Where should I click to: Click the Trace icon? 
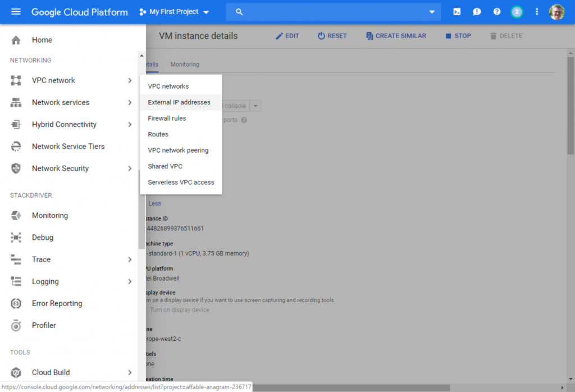tap(16, 259)
